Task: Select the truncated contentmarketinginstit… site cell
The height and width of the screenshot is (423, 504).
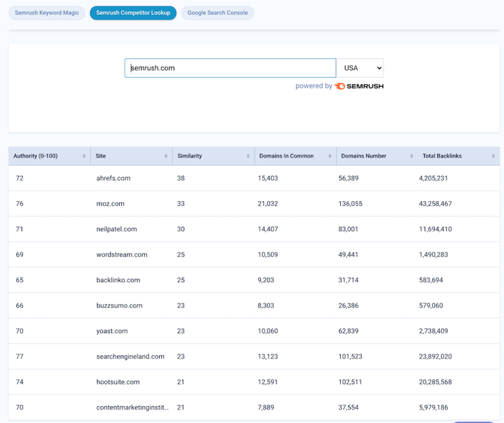Action: click(132, 407)
